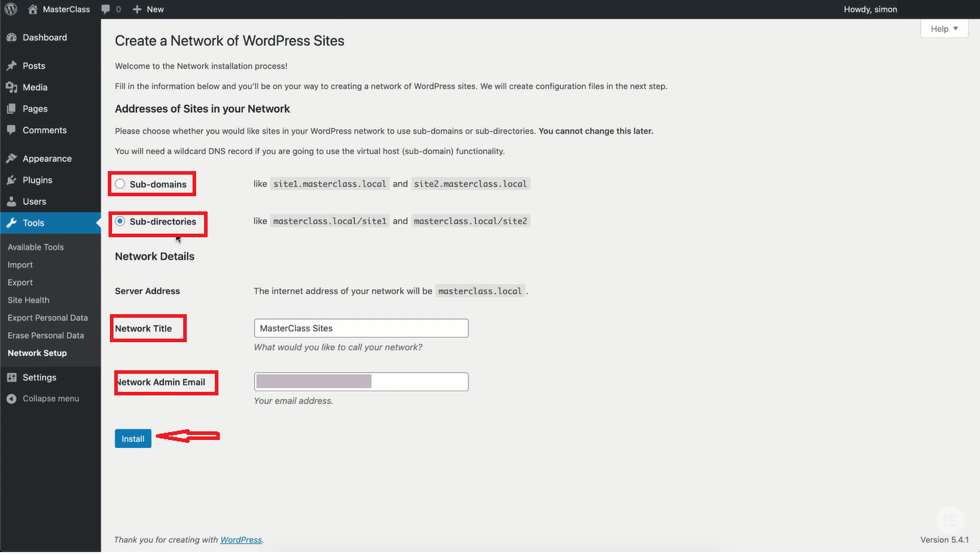Click the Version 5.4.1 footer text

tap(945, 539)
